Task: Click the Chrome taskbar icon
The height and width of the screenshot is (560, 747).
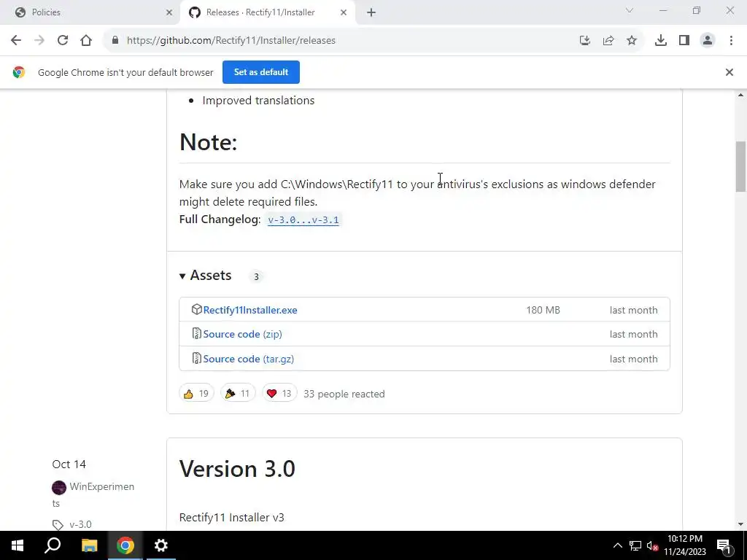Action: [x=125, y=545]
